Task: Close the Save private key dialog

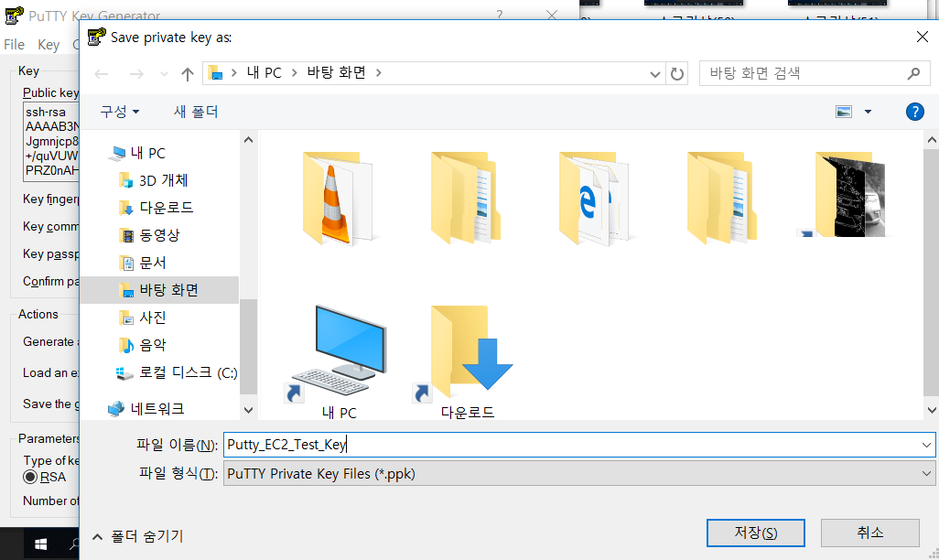Action: [923, 38]
